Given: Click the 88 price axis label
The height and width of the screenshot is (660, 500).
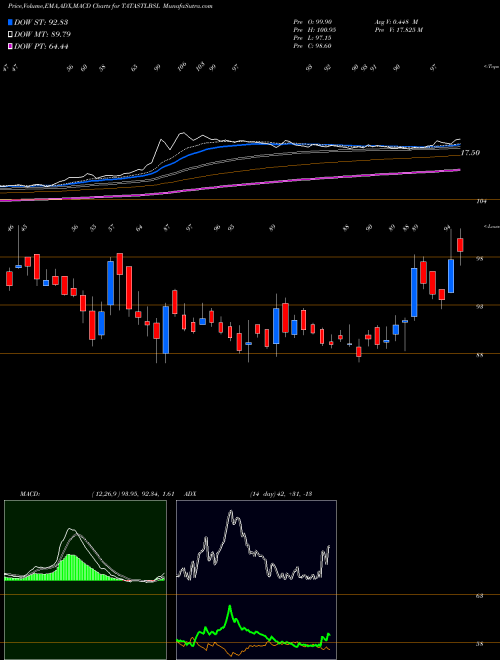Looking at the screenshot, I should (x=479, y=355).
